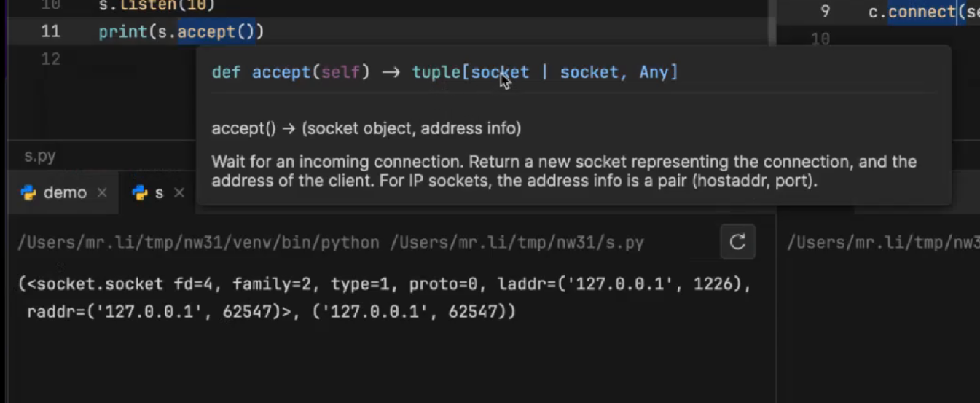This screenshot has height=403, width=980.
Task: Click the left editor vertical scrollbar
Action: point(771,22)
